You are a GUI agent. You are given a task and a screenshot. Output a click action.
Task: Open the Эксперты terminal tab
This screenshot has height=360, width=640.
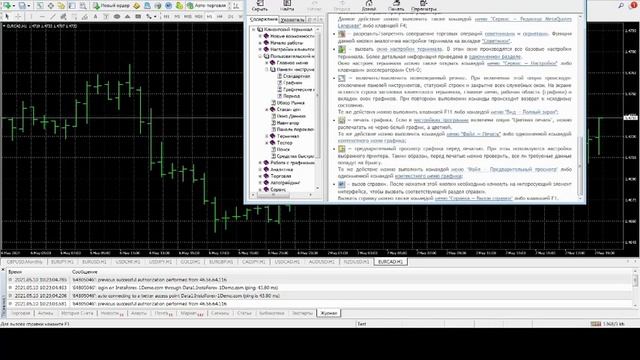[x=302, y=313]
